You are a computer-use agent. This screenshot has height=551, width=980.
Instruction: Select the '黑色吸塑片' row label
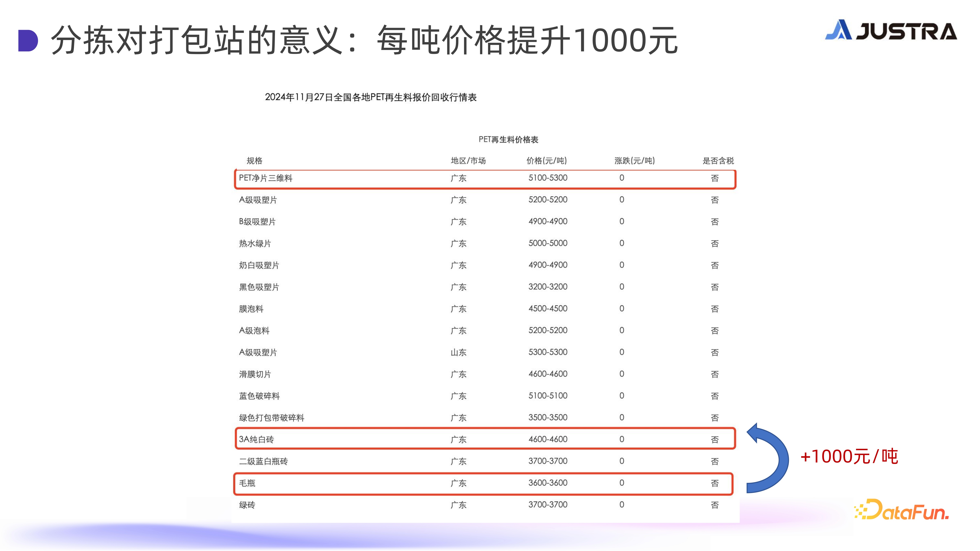(x=259, y=287)
